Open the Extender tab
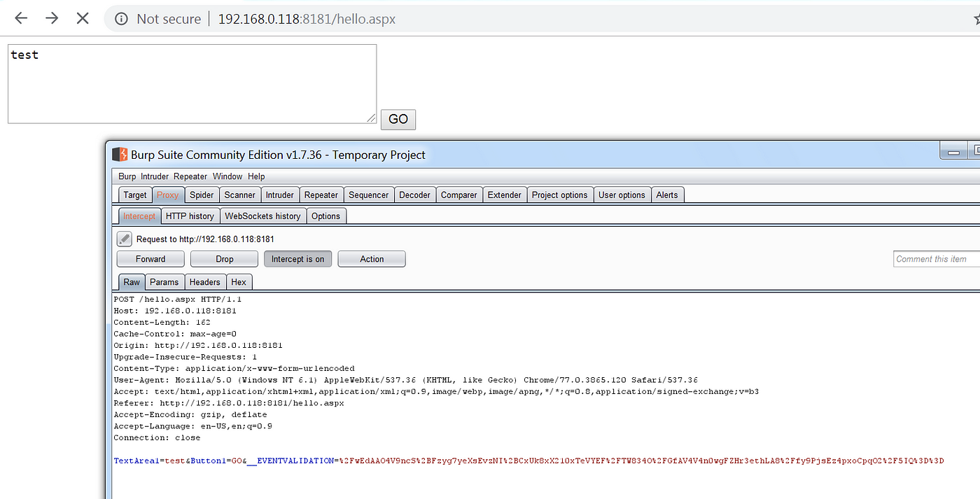This screenshot has height=499, width=980. pyautogui.click(x=505, y=195)
